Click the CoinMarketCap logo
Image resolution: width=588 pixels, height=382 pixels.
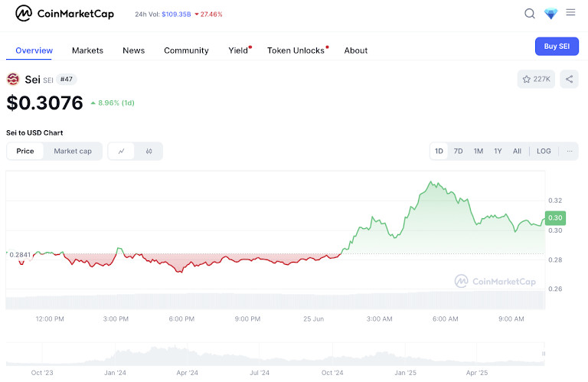[64, 14]
